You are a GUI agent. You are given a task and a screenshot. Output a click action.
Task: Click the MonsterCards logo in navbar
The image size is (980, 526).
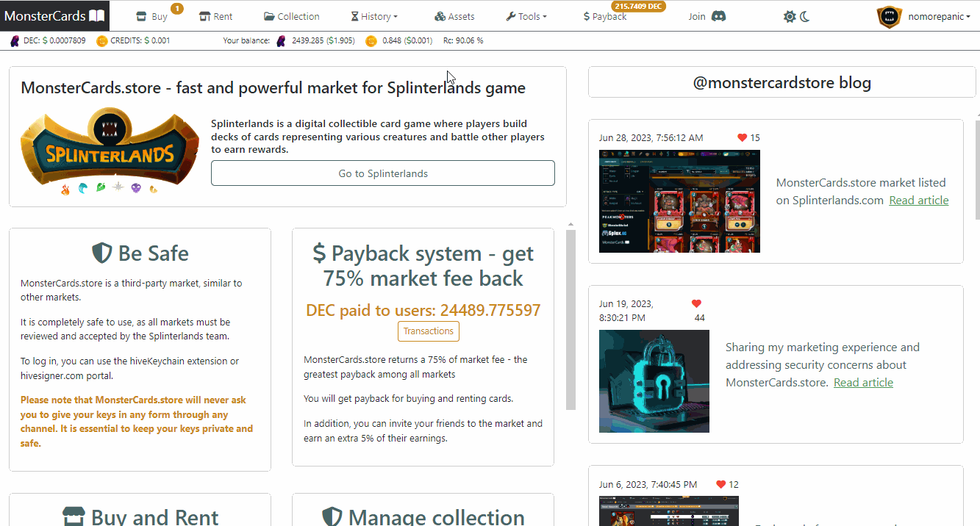pos(55,15)
